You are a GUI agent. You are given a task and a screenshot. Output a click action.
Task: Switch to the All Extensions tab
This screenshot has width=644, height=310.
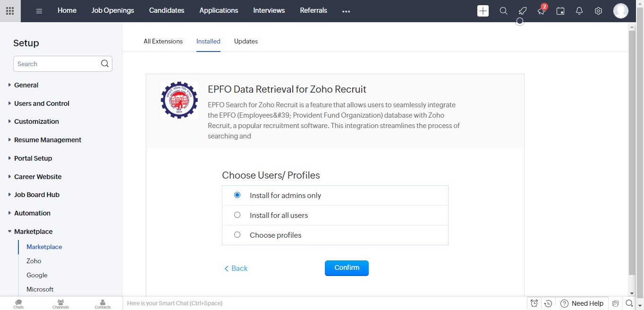[x=163, y=41]
